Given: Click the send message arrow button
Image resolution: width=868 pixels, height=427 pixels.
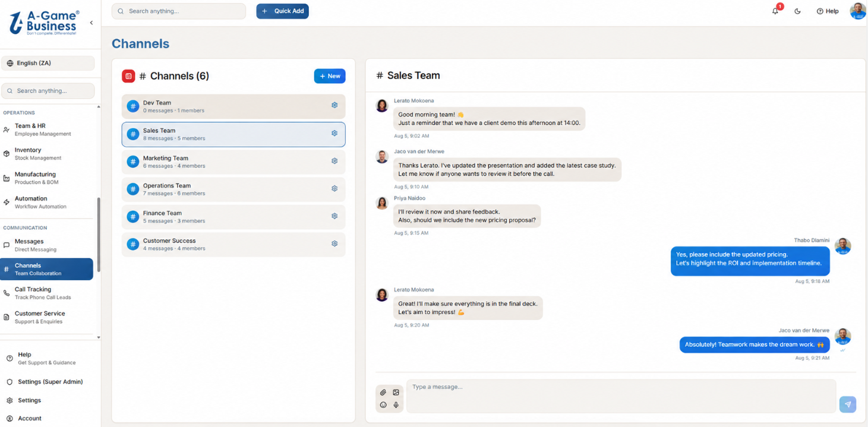Looking at the screenshot, I should tap(848, 404).
